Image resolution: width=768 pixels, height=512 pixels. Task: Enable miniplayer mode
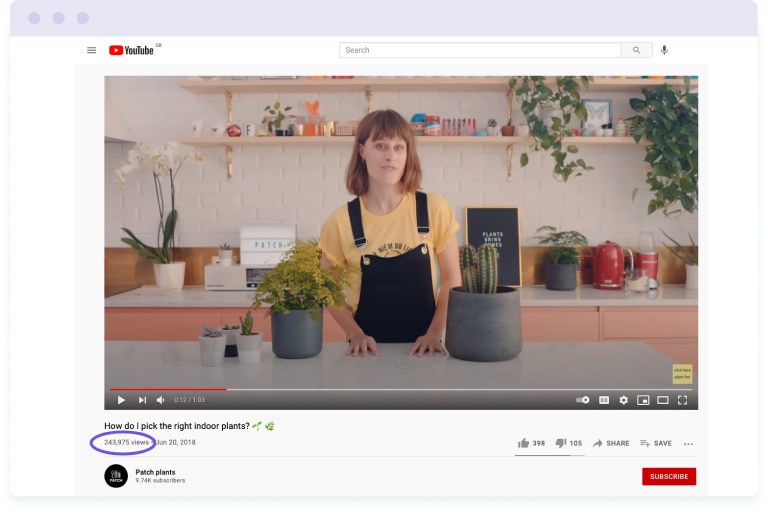(x=643, y=400)
